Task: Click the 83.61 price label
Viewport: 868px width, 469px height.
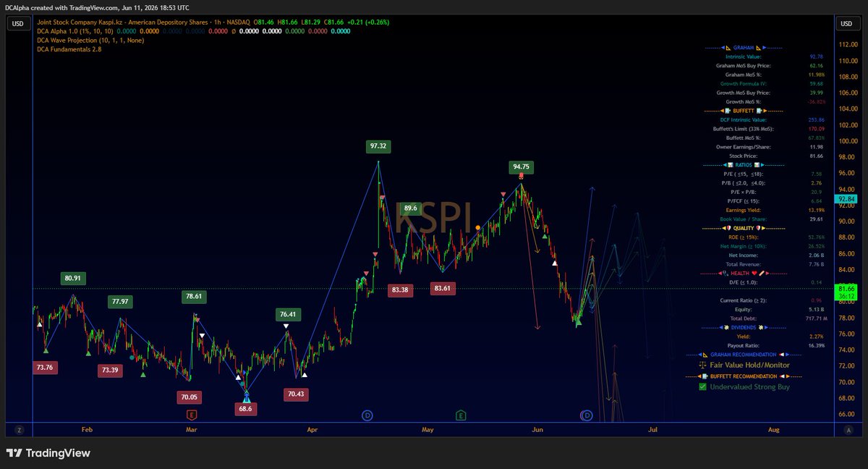Action: 441,288
